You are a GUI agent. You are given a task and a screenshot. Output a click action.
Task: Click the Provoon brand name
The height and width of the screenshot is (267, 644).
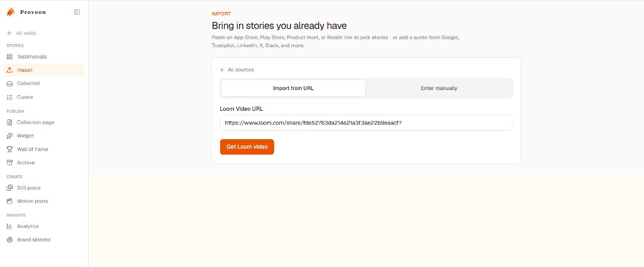coord(33,12)
